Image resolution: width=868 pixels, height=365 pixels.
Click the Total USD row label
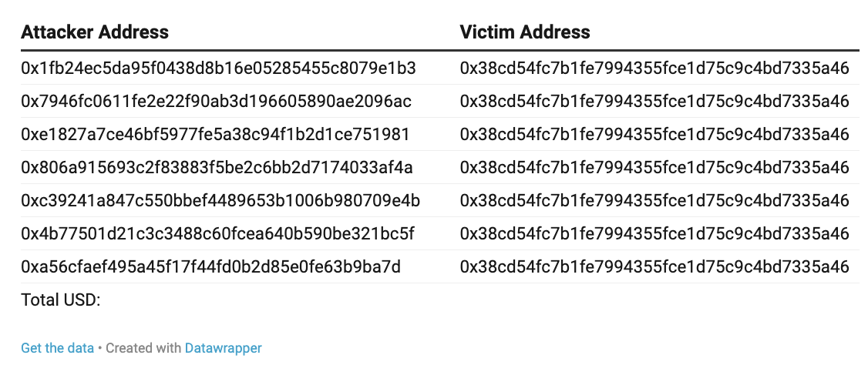click(61, 300)
